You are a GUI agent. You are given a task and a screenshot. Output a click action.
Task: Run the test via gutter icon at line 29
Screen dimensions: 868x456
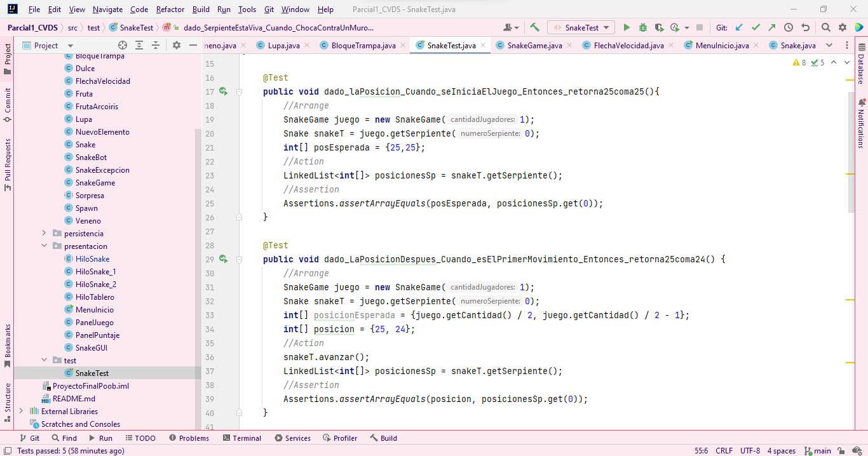coord(222,259)
